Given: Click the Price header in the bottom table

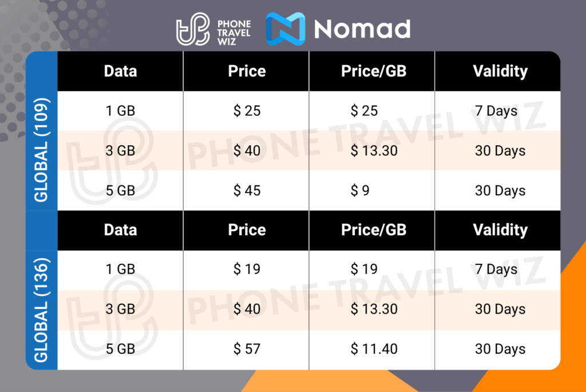Looking at the screenshot, I should click(247, 230).
